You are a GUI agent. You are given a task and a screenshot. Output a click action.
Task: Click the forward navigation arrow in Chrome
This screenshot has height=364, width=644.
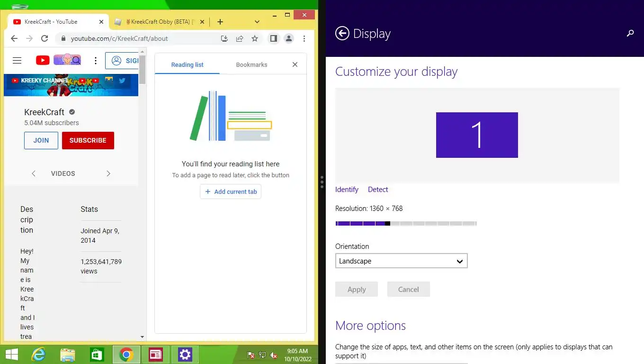pos(29,38)
